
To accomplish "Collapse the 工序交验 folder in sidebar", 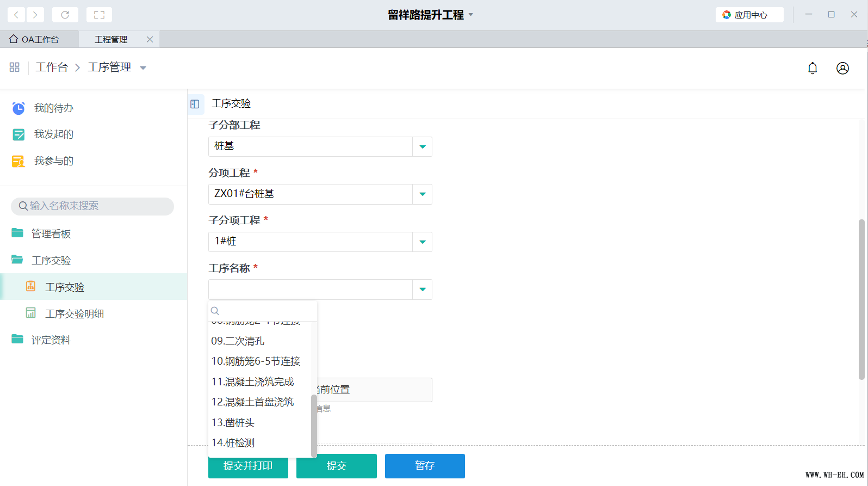I will (x=51, y=261).
